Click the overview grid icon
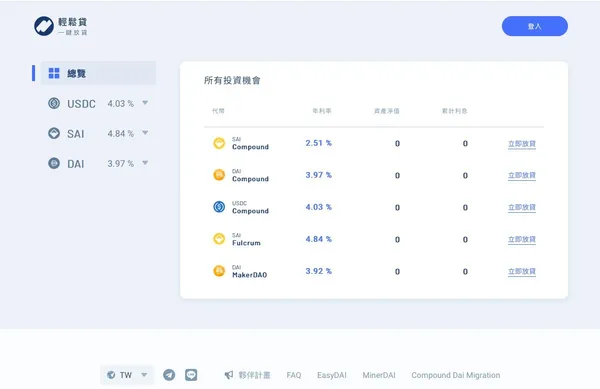 (x=54, y=73)
